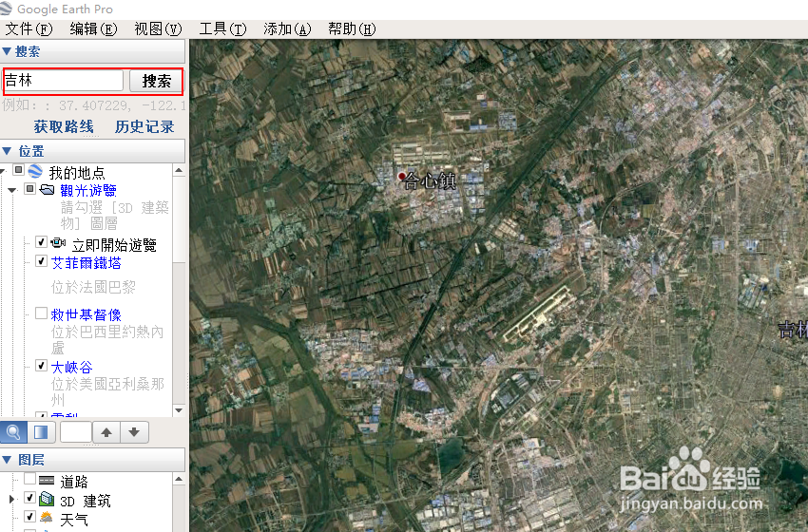Move item up with the up arrow button

click(x=106, y=432)
